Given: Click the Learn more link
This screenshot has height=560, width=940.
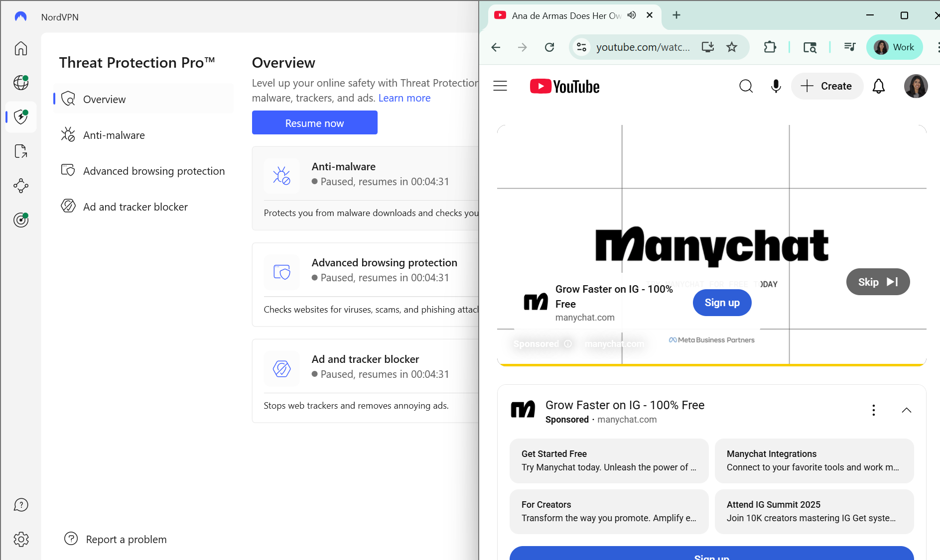Looking at the screenshot, I should pyautogui.click(x=404, y=98).
